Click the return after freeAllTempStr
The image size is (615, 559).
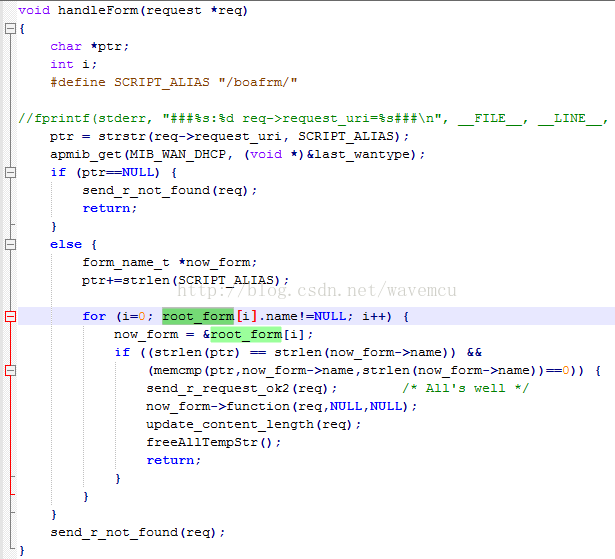click(x=173, y=460)
